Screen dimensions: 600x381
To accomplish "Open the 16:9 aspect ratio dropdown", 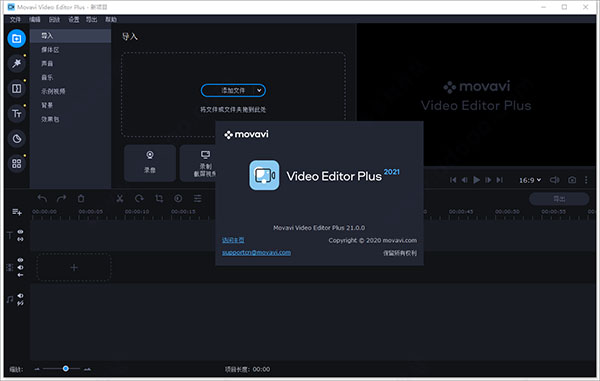I will [x=530, y=180].
